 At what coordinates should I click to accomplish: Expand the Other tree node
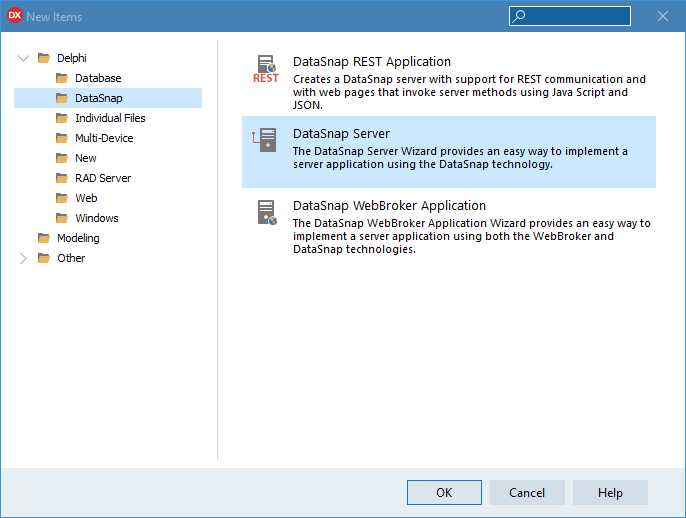pos(24,258)
